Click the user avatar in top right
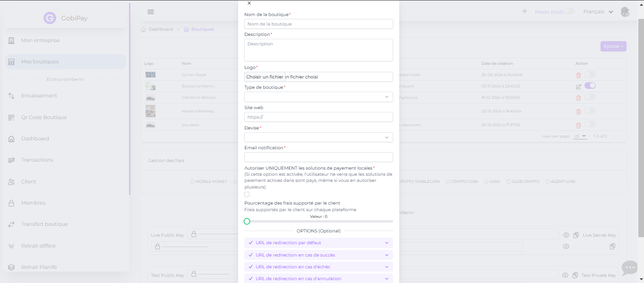The image size is (644, 283). pyautogui.click(x=625, y=12)
